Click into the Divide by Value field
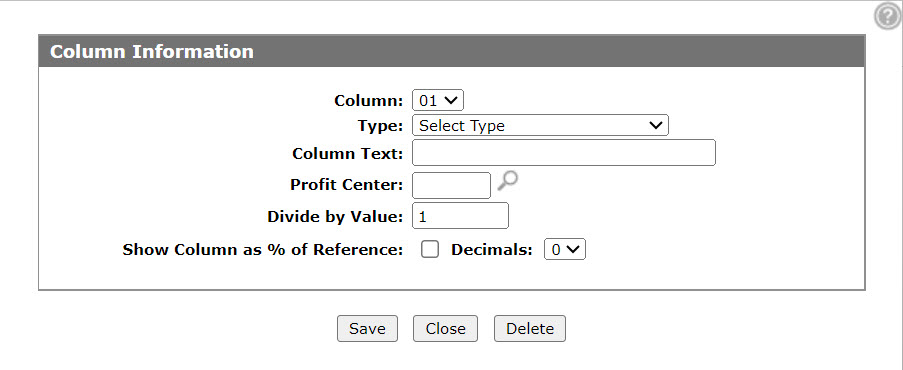This screenshot has width=903, height=370. click(x=461, y=216)
